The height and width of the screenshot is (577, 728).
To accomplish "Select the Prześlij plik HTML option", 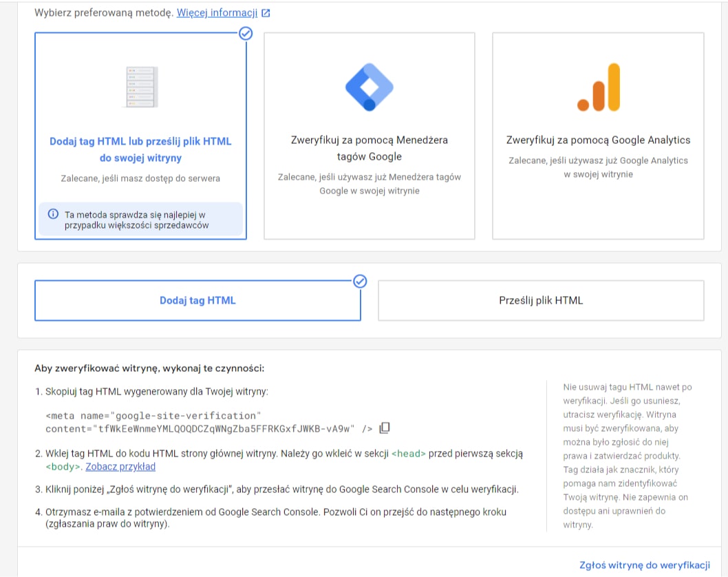I will coord(541,300).
